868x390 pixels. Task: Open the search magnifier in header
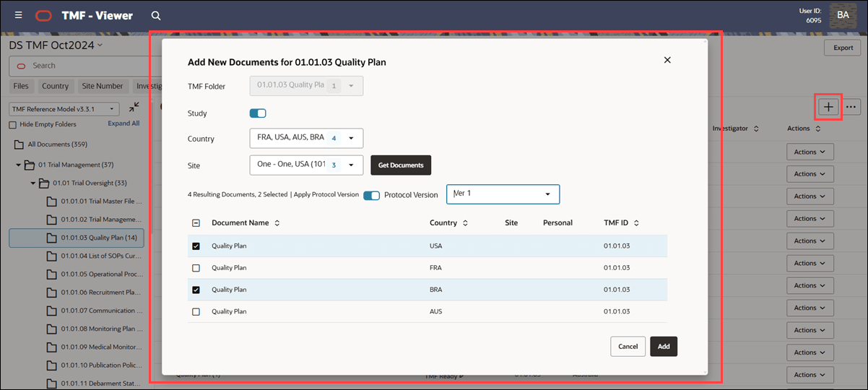[x=156, y=15]
